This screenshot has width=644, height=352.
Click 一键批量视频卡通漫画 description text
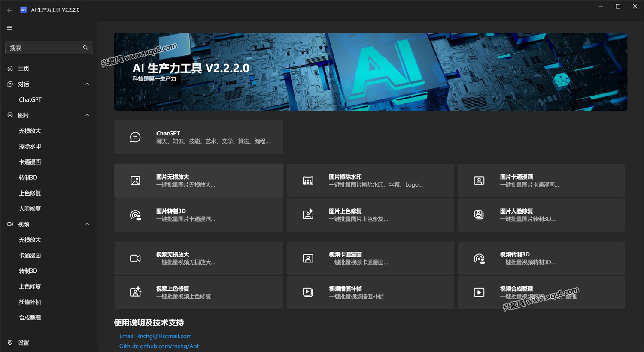pos(358,262)
